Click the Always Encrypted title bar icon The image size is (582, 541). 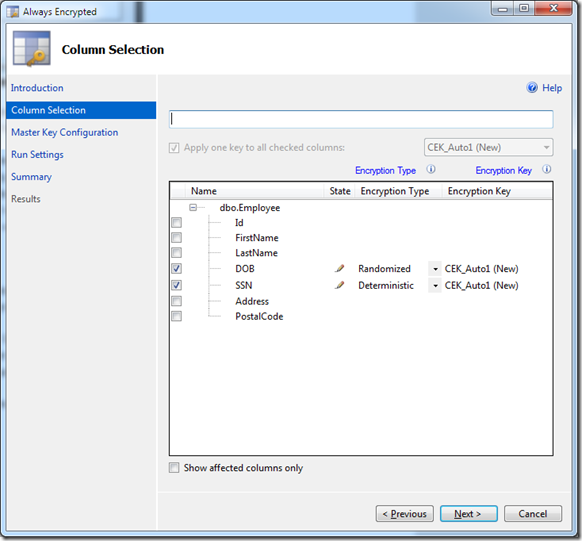(12, 12)
